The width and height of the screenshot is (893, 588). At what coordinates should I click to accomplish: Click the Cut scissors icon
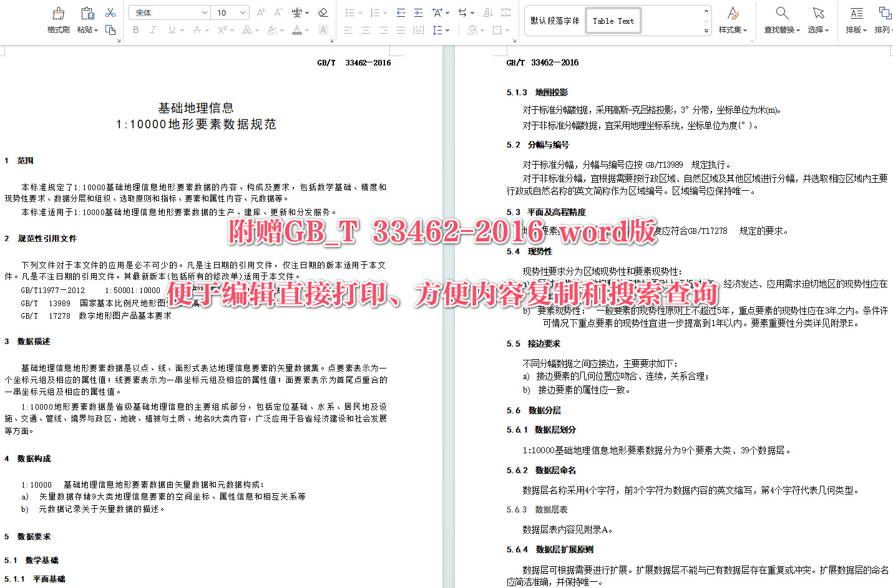pyautogui.click(x=110, y=11)
